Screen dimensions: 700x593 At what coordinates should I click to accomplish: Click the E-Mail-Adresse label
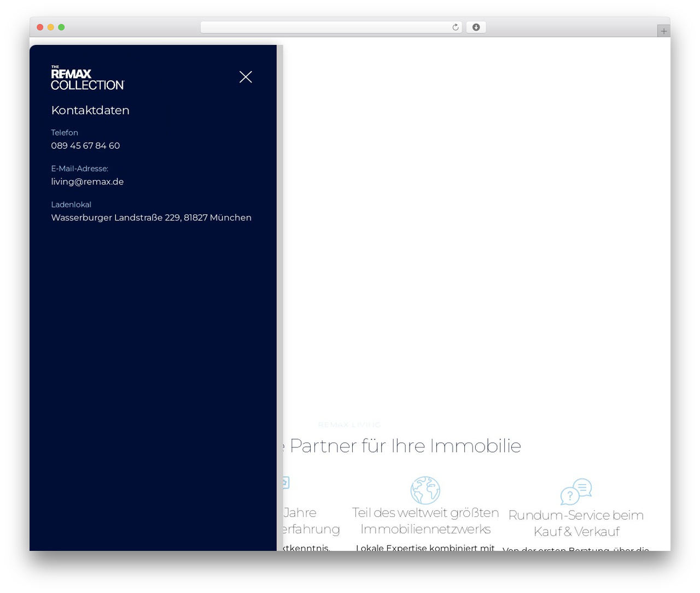pyautogui.click(x=80, y=168)
